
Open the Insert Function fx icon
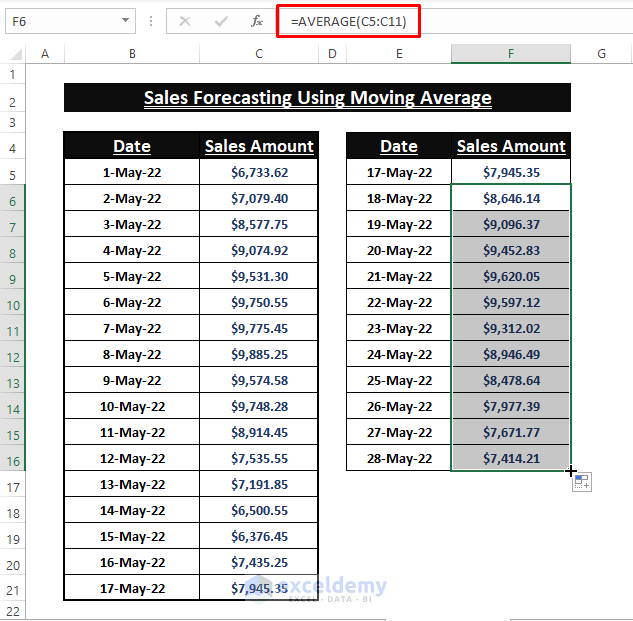(x=257, y=21)
